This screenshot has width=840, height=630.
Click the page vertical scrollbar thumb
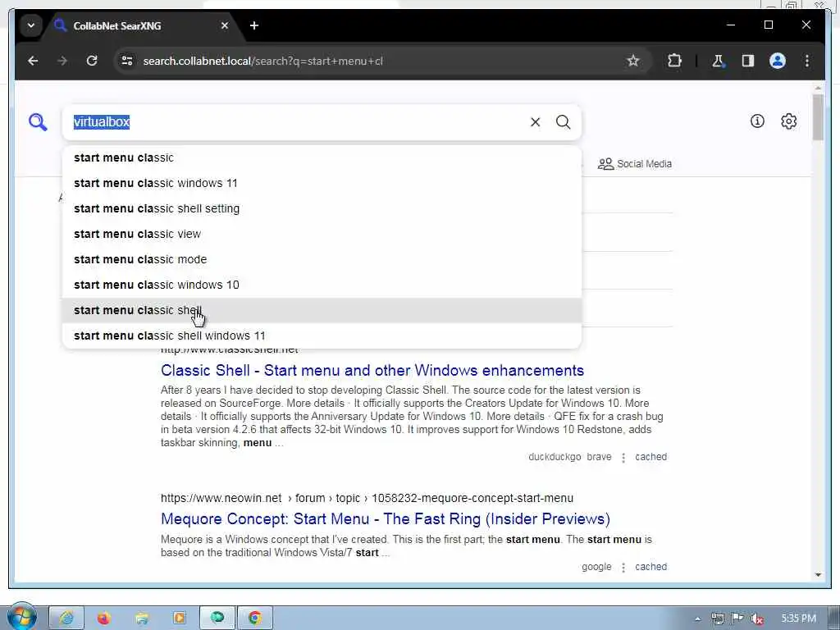818,116
